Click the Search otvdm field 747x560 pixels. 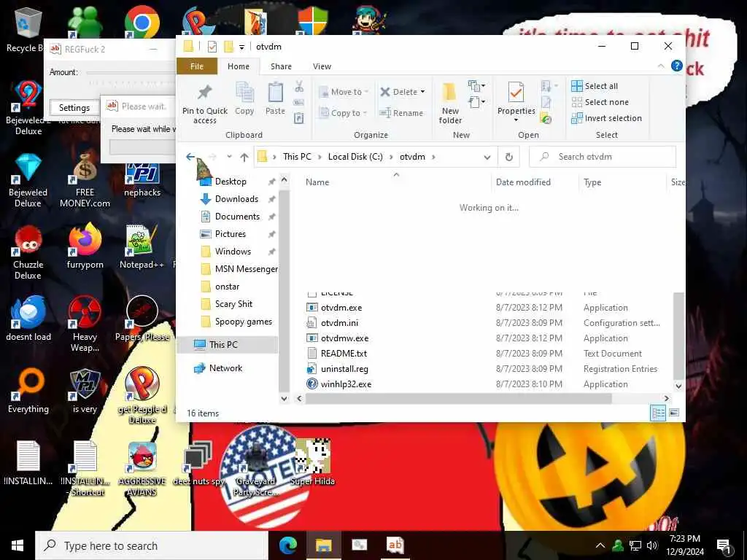pos(603,157)
